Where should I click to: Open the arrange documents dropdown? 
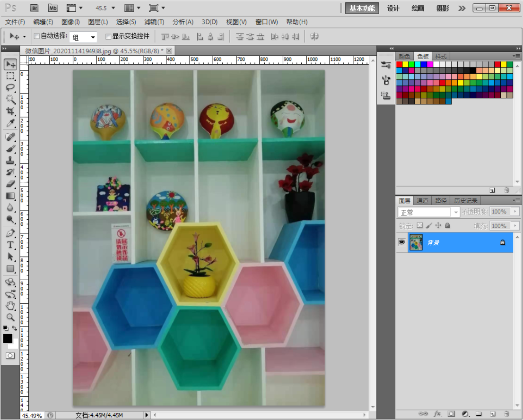(x=139, y=8)
